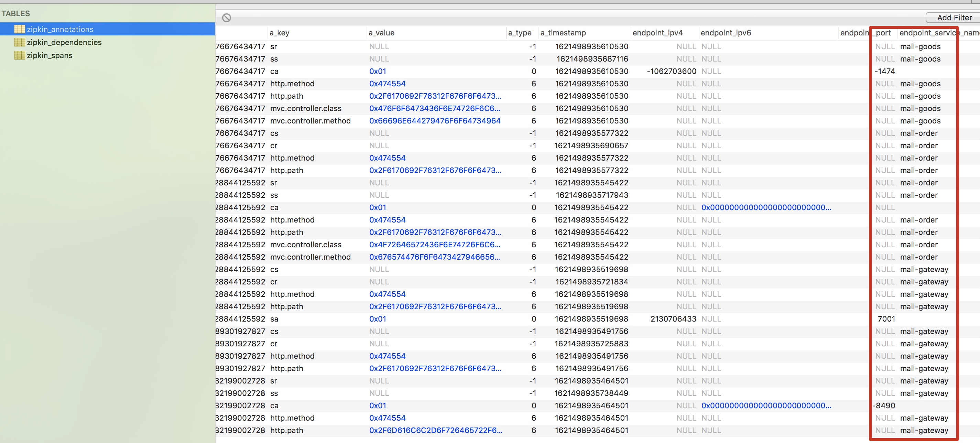Click the zipkin_dependencies table icon
Image resolution: width=980 pixels, height=443 pixels.
19,42
